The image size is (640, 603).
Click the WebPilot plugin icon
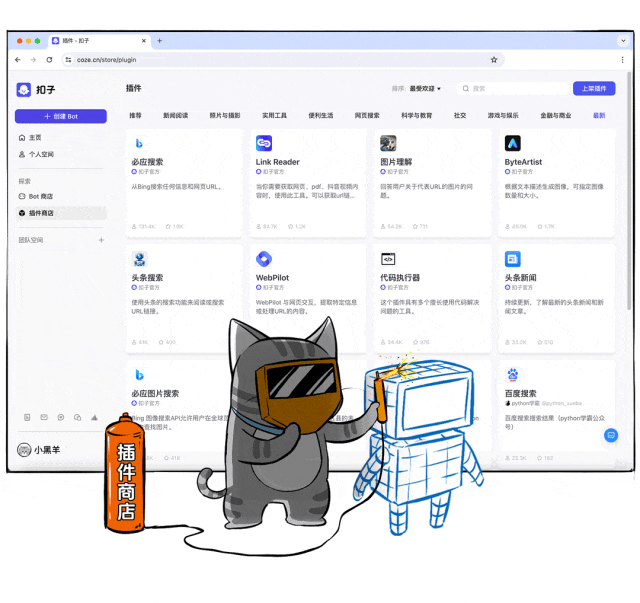264,259
